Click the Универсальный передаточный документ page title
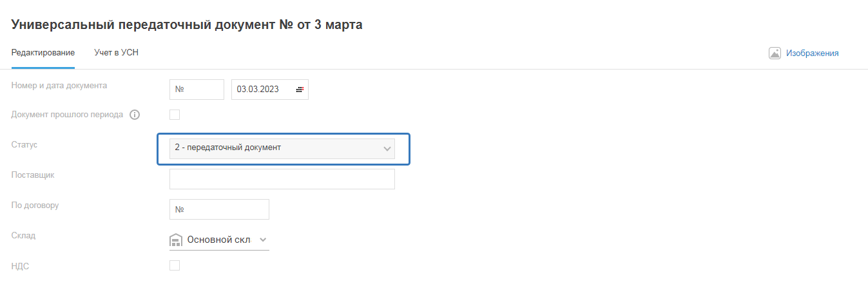 click(187, 25)
